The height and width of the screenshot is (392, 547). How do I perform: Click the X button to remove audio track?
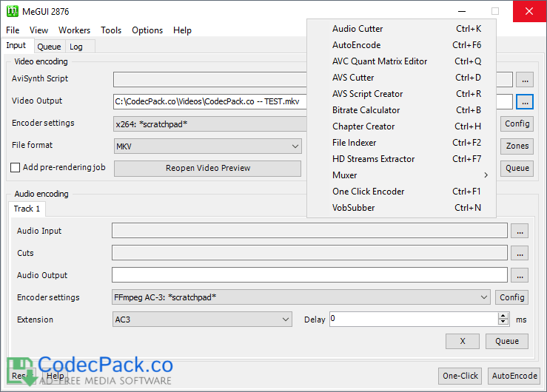click(462, 342)
